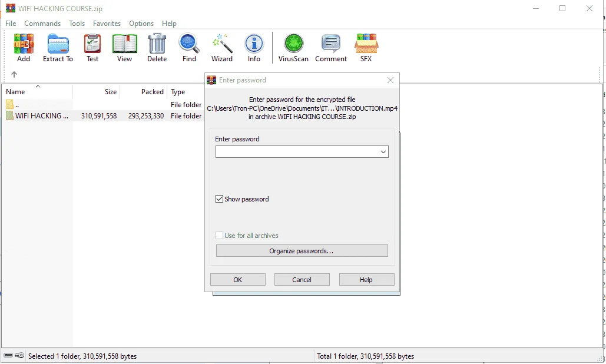Open the Options menu
Viewport: 606px width, 364px height.
[141, 24]
